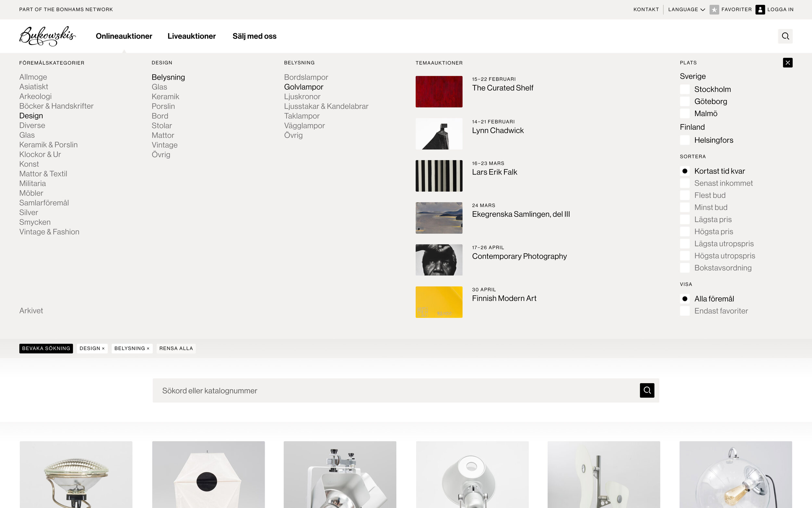Viewport: 812px width, 508px height.
Task: Select Böcker & Handskrifter category
Action: 57,106
